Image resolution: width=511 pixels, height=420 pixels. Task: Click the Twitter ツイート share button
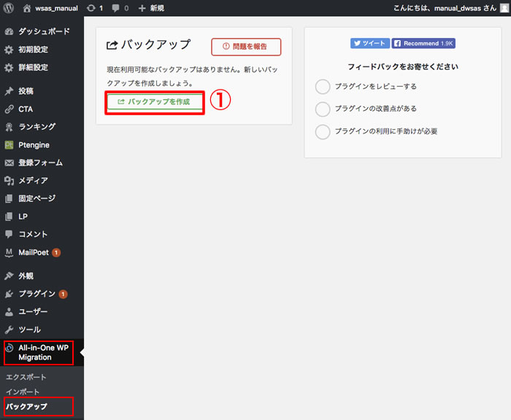click(369, 44)
